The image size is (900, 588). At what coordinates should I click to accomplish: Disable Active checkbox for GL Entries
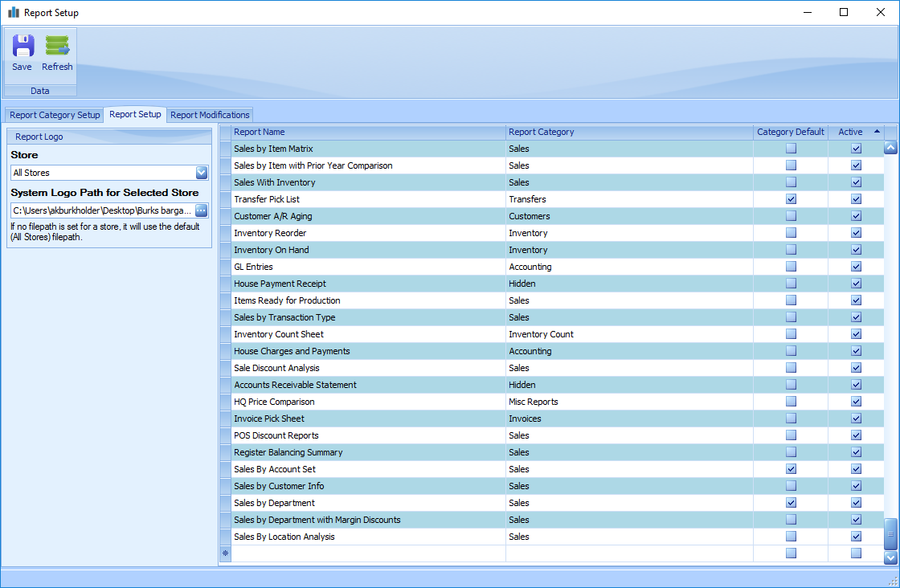tap(856, 267)
